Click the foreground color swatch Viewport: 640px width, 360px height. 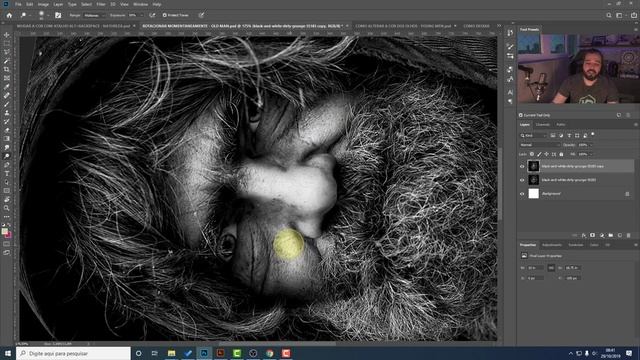[x=5, y=231]
